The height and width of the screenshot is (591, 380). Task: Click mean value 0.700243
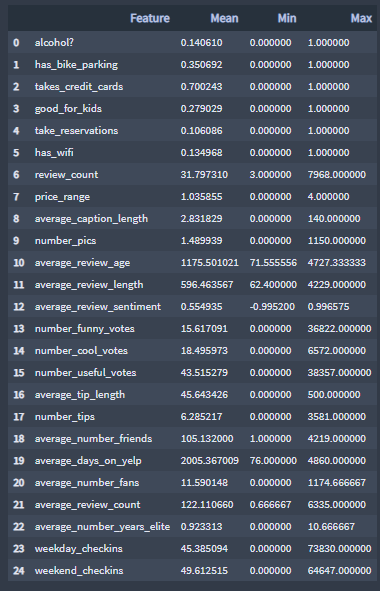tap(201, 87)
